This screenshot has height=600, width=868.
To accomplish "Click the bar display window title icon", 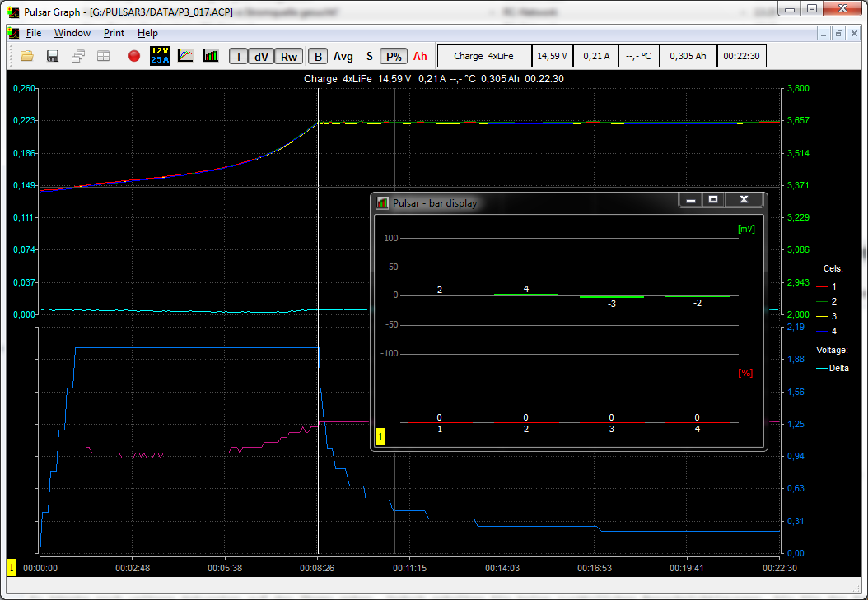I will click(382, 203).
